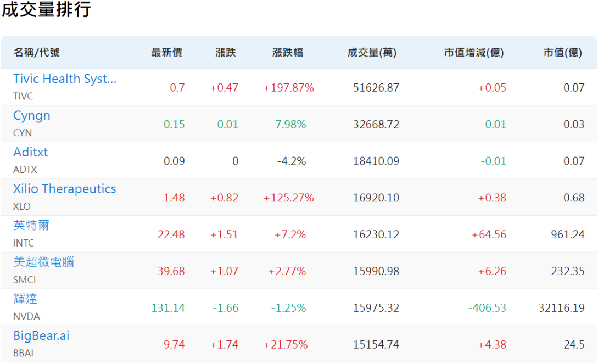Screen dimensions: 598x364
Task: Open the Cyngn stock link
Action: pyautogui.click(x=32, y=115)
